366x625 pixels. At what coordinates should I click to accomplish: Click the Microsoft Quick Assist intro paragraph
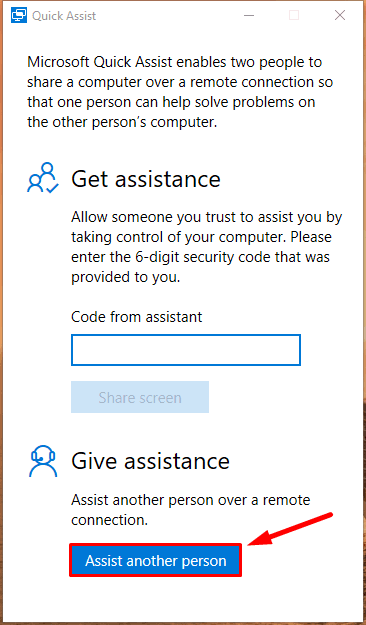(x=180, y=92)
